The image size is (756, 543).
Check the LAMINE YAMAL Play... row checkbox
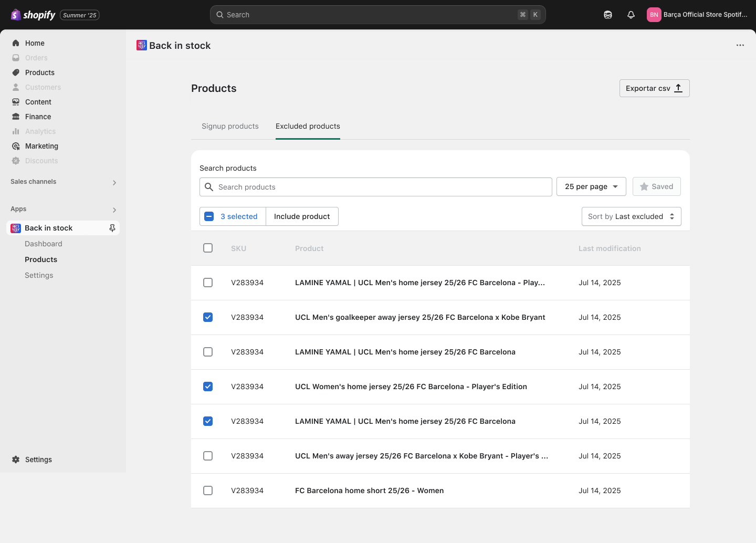click(x=208, y=283)
